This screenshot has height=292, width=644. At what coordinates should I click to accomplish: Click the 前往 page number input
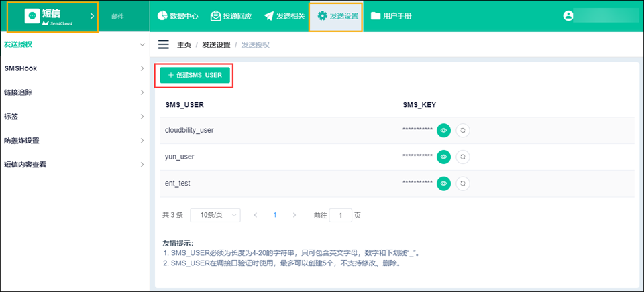click(341, 215)
